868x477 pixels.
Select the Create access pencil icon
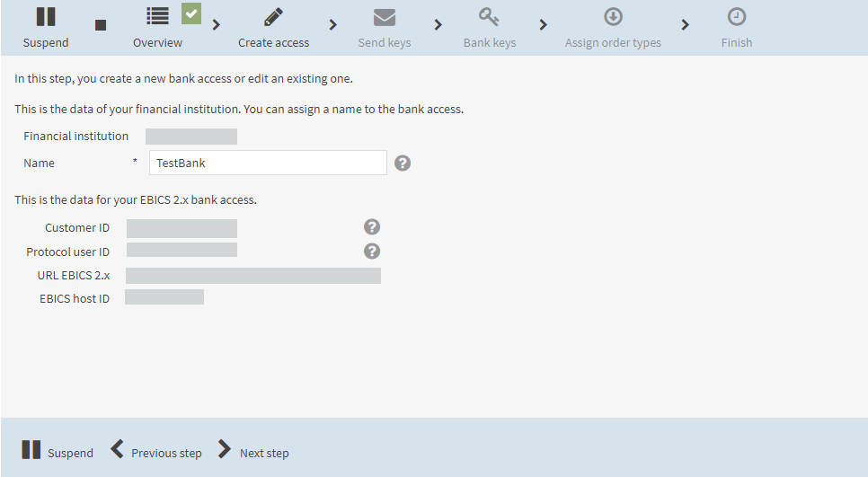pos(273,16)
